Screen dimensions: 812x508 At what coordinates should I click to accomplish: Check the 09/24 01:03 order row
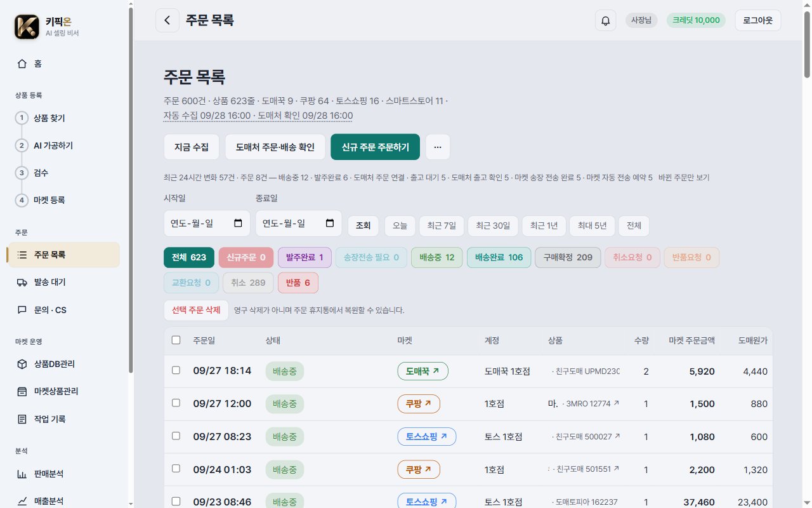point(176,469)
